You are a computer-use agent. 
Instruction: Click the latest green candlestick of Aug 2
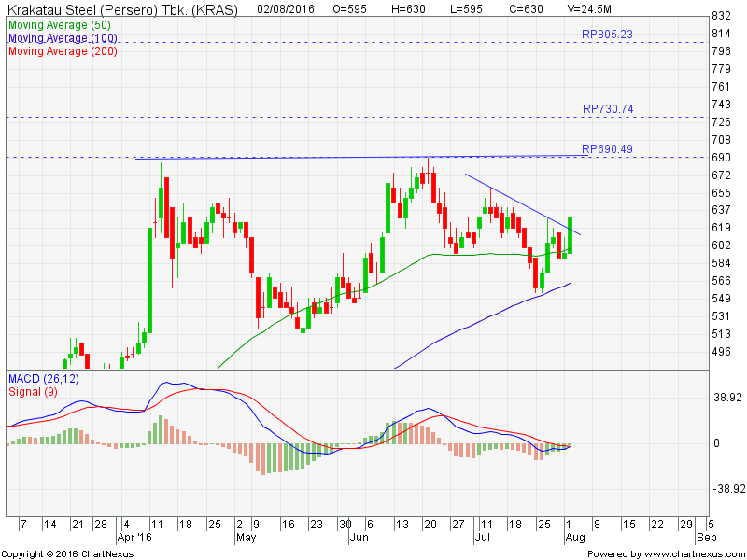pyautogui.click(x=570, y=236)
